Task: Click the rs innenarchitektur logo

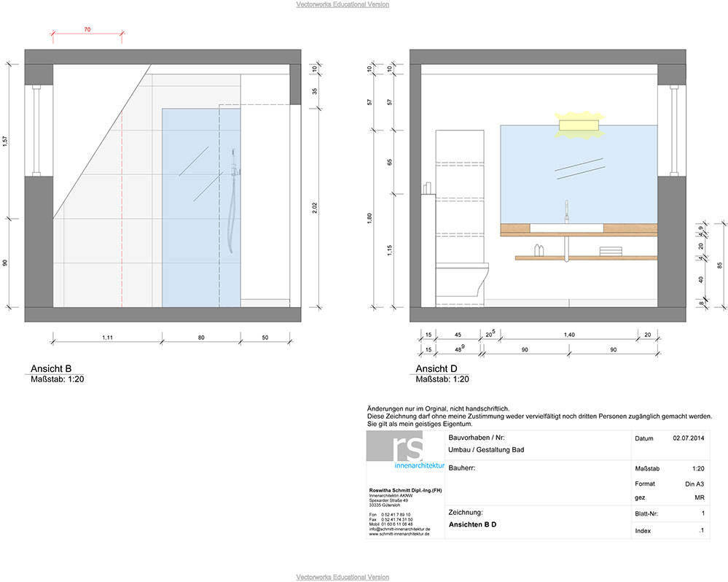Action: coord(405,451)
